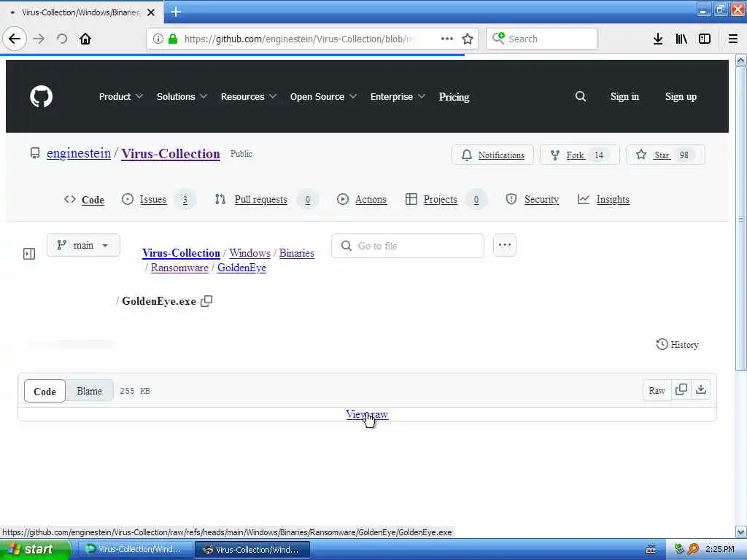Screen dimensions: 747x560
Task: Open the browser downloads panel
Action: (658, 39)
